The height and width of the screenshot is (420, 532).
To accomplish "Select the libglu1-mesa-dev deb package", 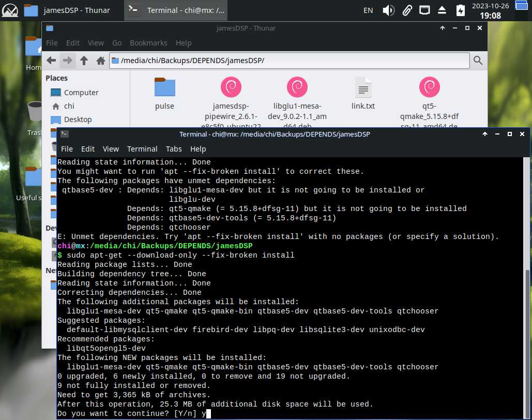I will tap(297, 87).
